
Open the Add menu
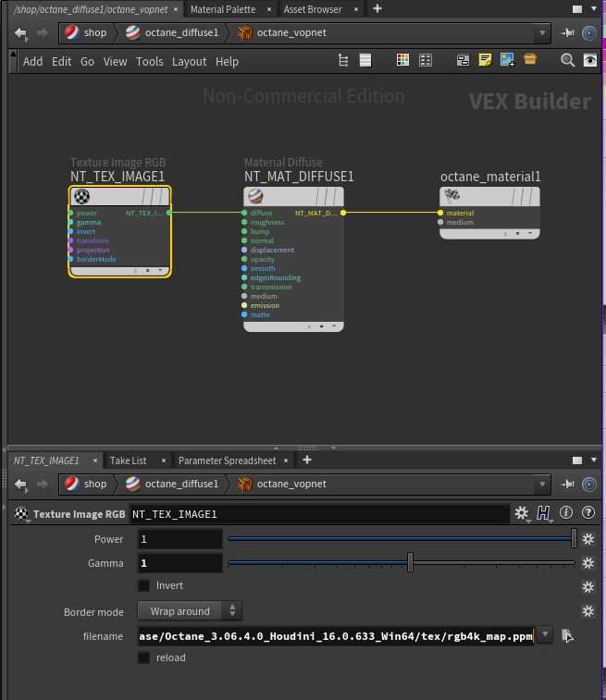tap(32, 62)
